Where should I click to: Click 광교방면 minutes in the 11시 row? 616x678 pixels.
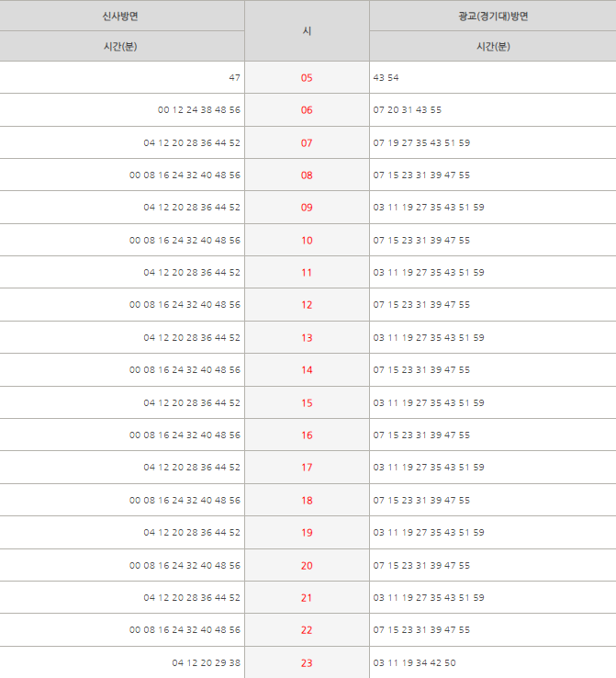click(429, 273)
